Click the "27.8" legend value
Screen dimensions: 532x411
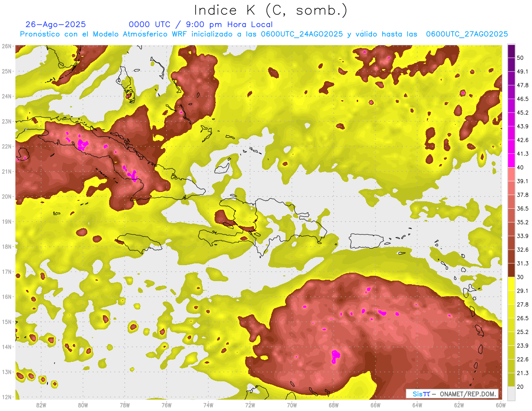[x=522, y=304]
